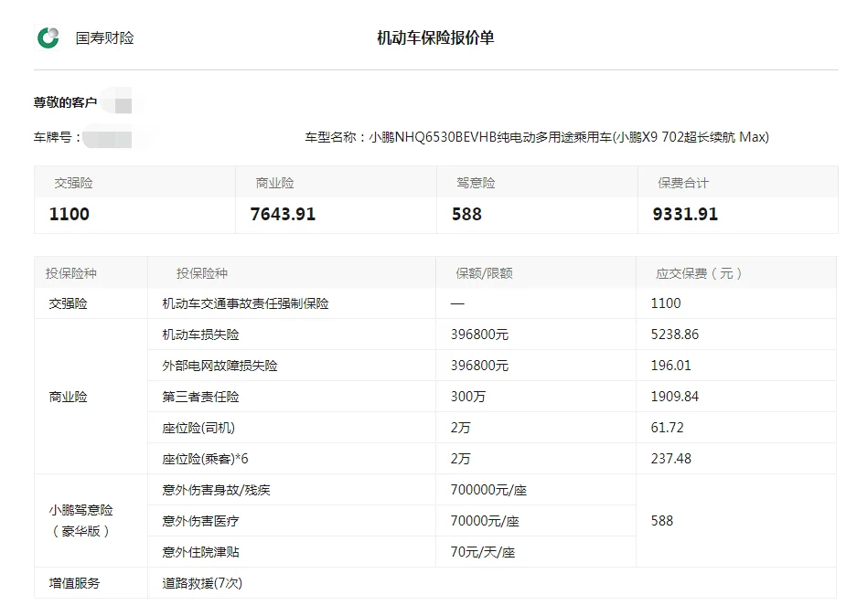Click the 300万 coverage limit

(x=468, y=397)
